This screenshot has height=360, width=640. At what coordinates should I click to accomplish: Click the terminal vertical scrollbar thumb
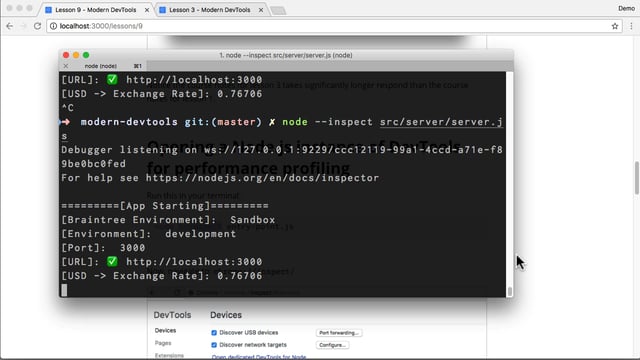(x=510, y=291)
